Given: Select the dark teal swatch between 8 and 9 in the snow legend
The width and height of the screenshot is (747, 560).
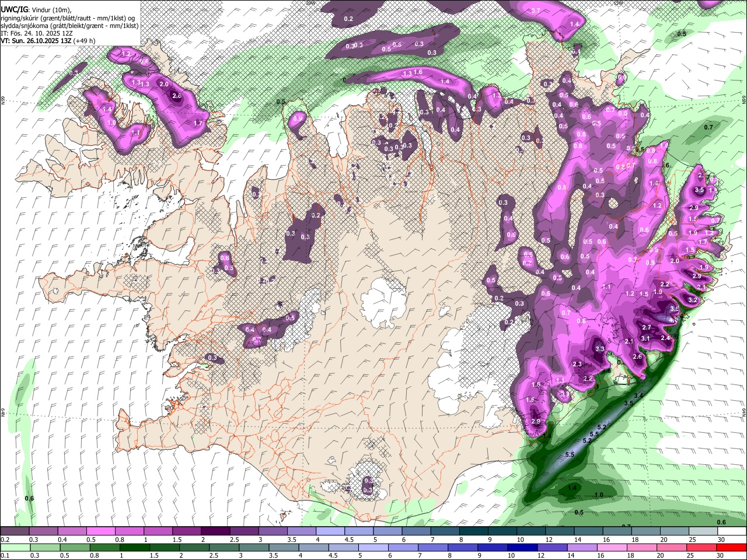Looking at the screenshot, I should [x=473, y=531].
